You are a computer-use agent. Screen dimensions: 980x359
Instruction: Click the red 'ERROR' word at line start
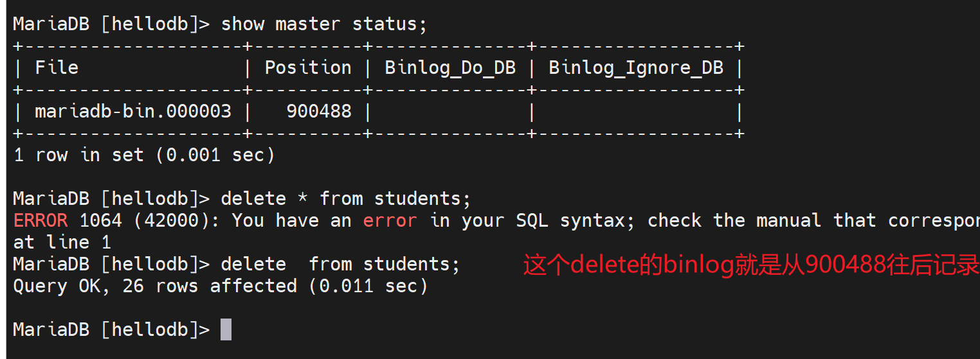coord(40,220)
